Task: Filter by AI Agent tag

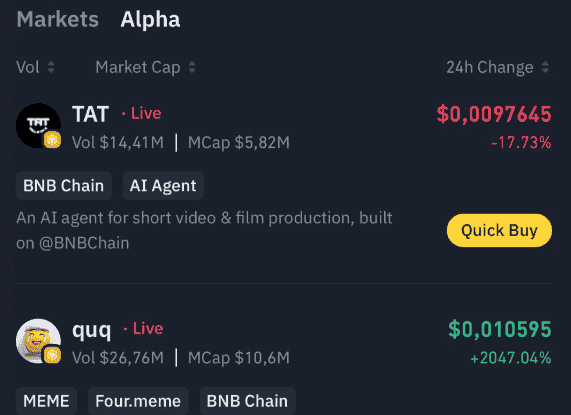Action: (163, 186)
